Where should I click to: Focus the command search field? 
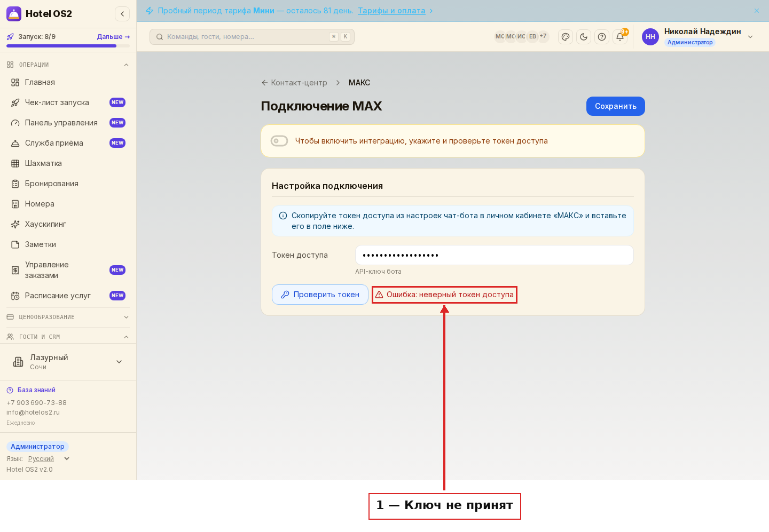(252, 37)
